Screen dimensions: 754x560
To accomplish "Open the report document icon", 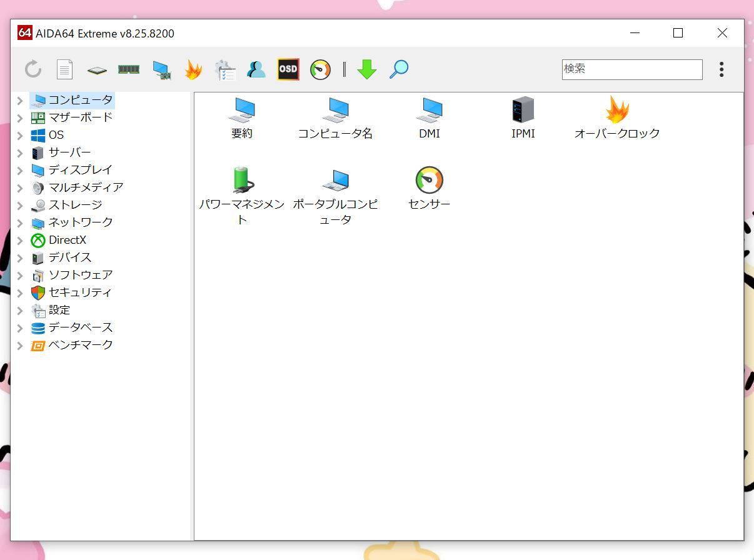I will point(65,69).
